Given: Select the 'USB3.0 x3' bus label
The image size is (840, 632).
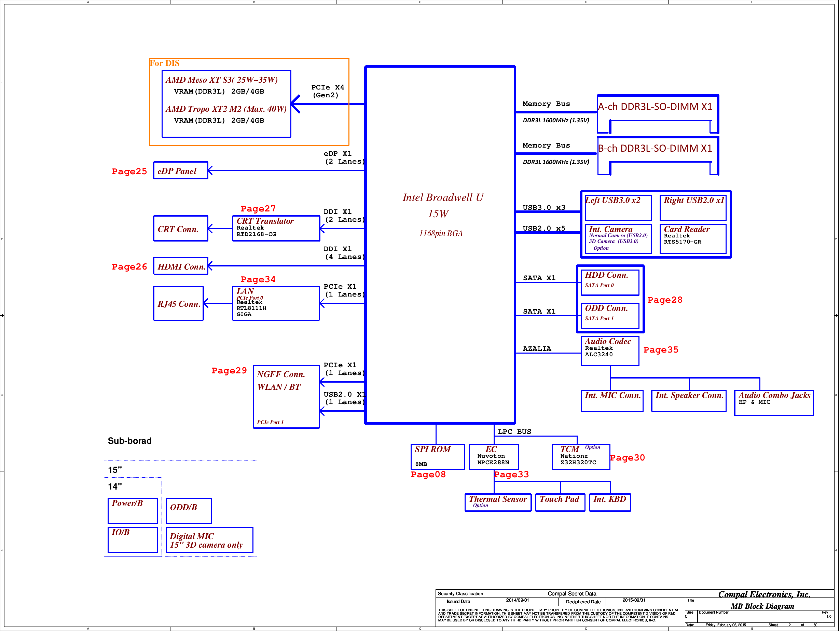Looking at the screenshot, I should (x=544, y=208).
